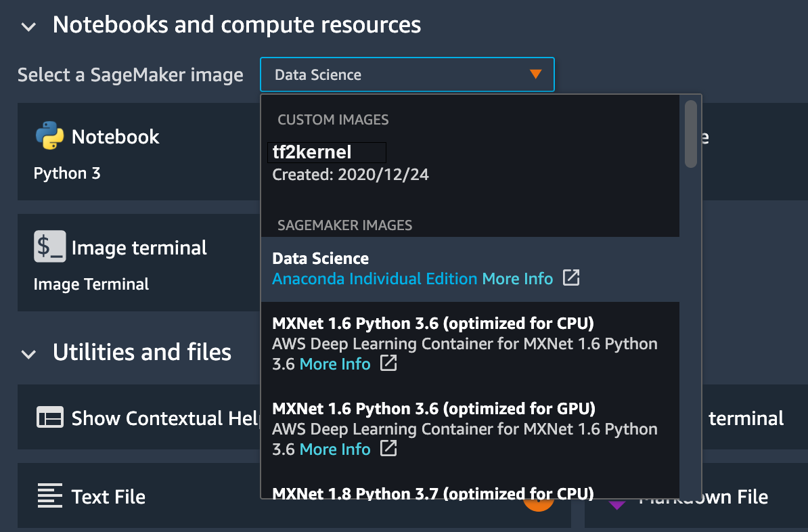Screen dimensions: 808x532
Task: Click the Python notebook icon
Action: click(x=49, y=136)
